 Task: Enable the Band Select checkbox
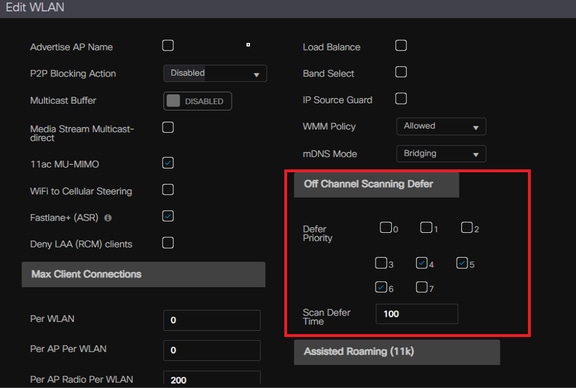point(401,72)
